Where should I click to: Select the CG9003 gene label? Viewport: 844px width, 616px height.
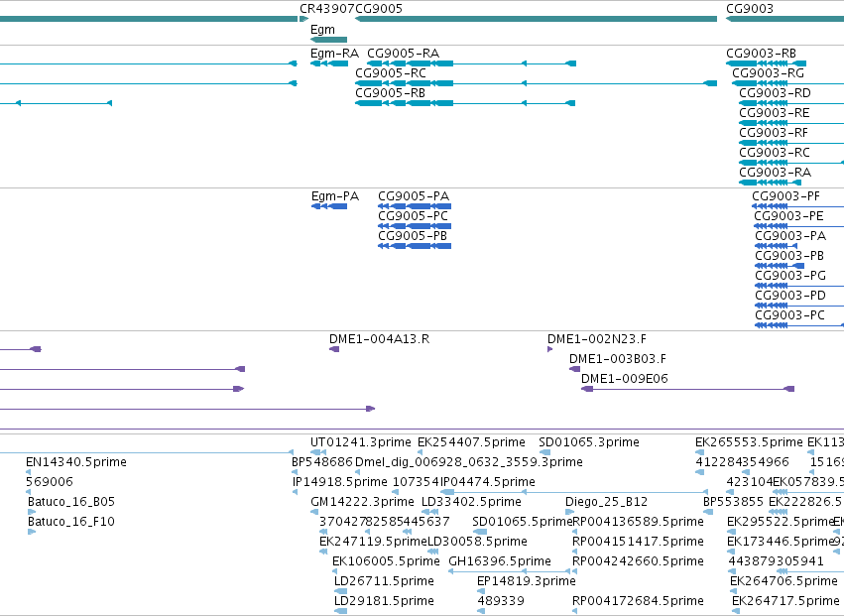(749, 9)
